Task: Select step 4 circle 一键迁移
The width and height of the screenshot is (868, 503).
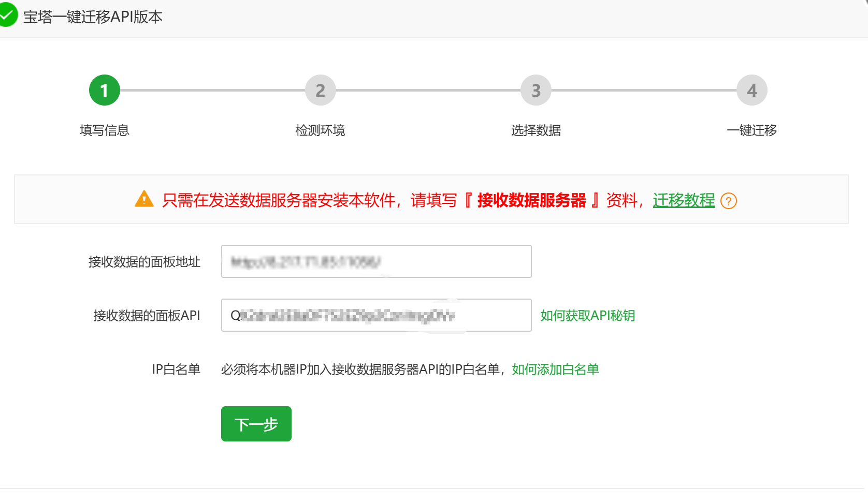Action: (752, 90)
